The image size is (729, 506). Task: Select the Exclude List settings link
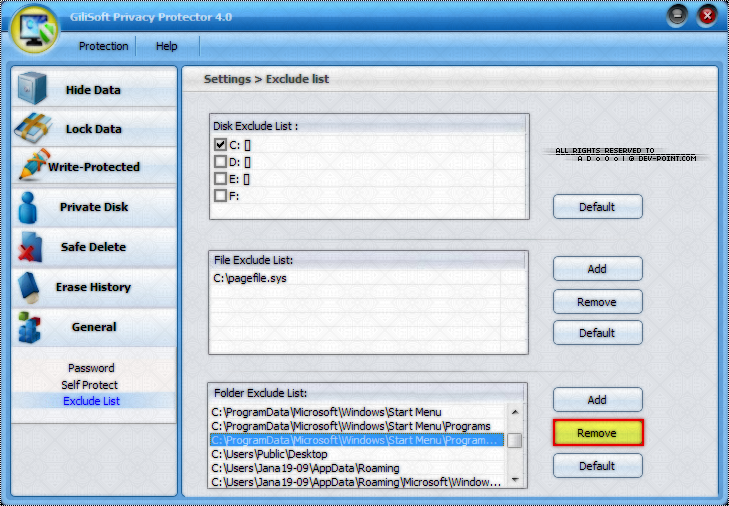[92, 401]
